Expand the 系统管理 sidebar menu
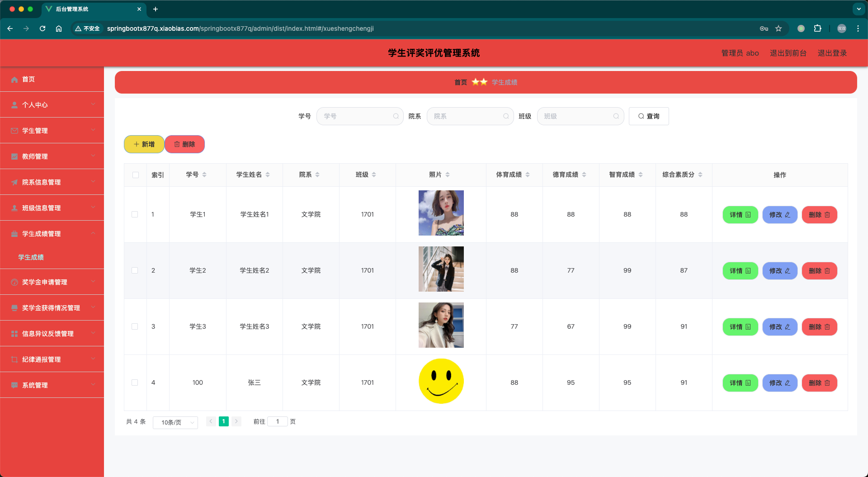 pos(52,385)
